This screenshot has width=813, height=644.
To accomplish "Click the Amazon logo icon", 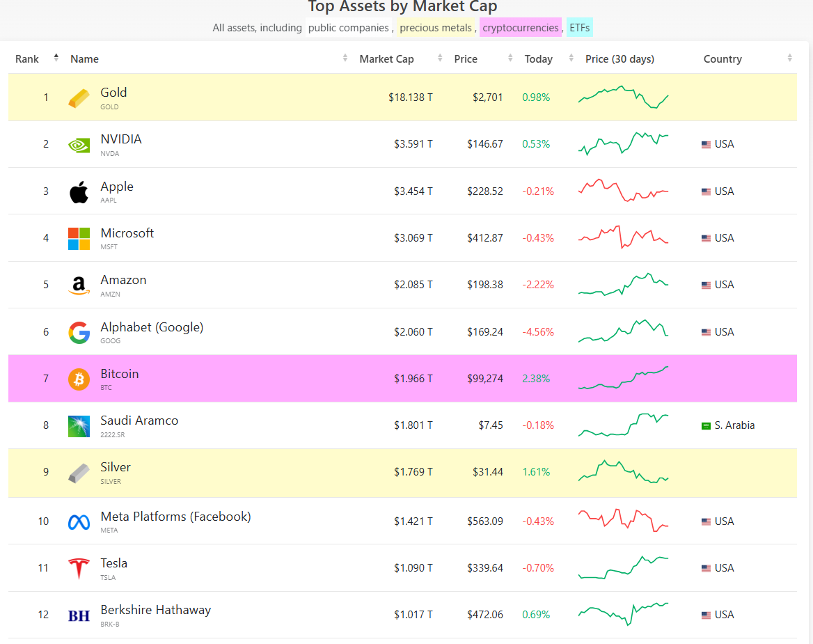I will 79,285.
